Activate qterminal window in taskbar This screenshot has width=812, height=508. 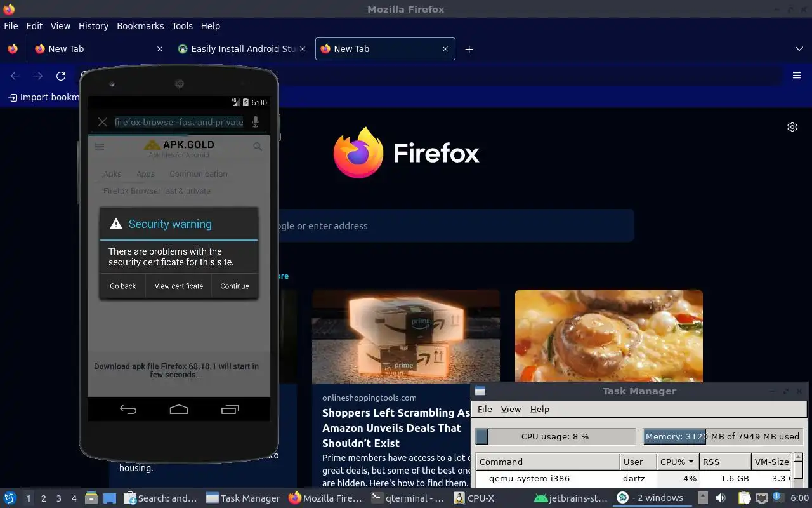409,498
